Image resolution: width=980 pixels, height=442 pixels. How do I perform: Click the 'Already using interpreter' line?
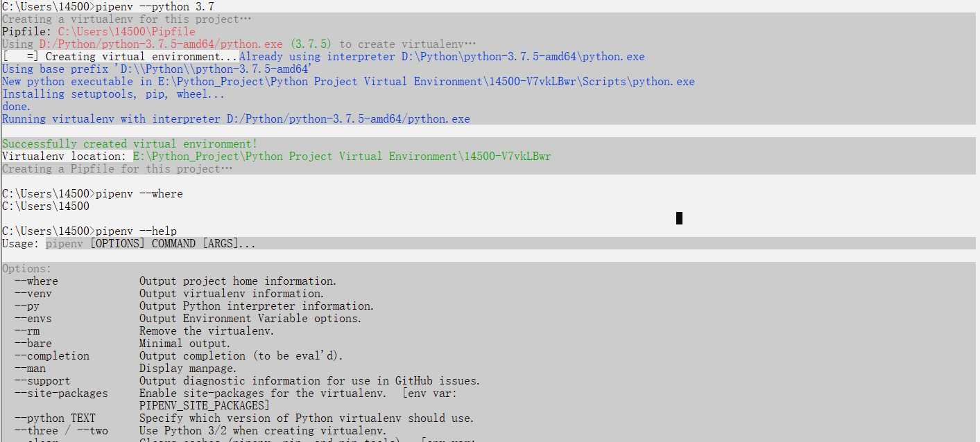(x=442, y=57)
